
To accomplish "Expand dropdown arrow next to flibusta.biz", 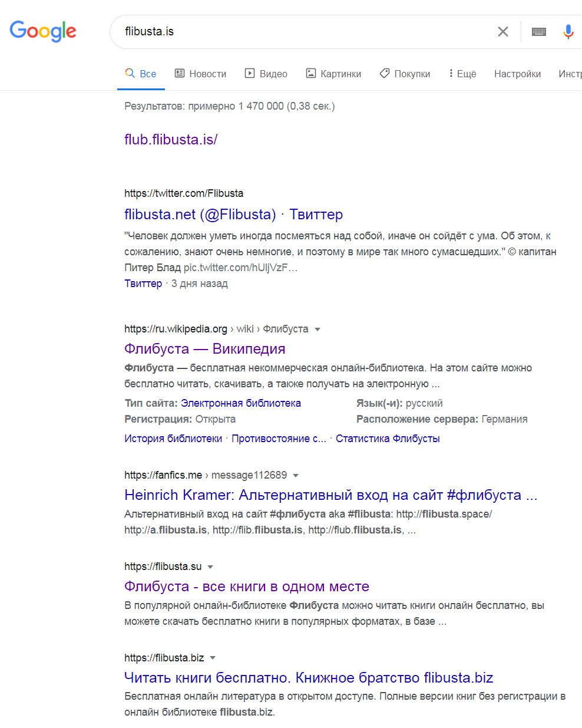I will [213, 658].
